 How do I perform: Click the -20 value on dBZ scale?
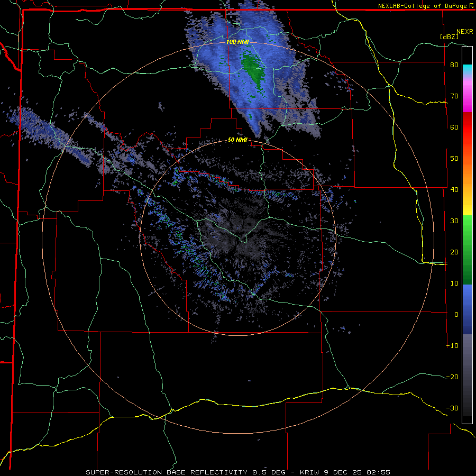coord(452,377)
